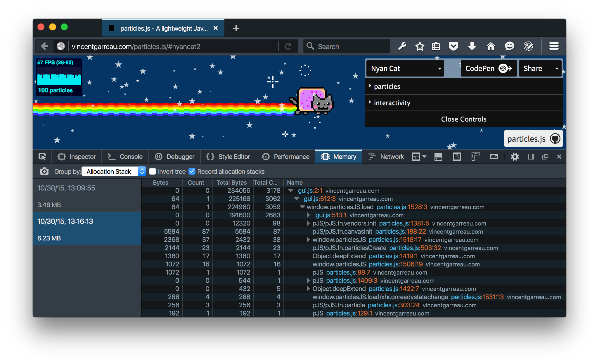Open the particles.js:1528:3 source link
This screenshot has height=364, width=599.
[402, 207]
